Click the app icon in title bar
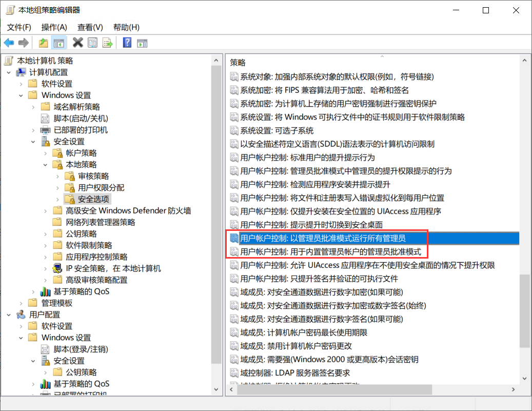The width and height of the screenshot is (532, 411). tap(10, 10)
